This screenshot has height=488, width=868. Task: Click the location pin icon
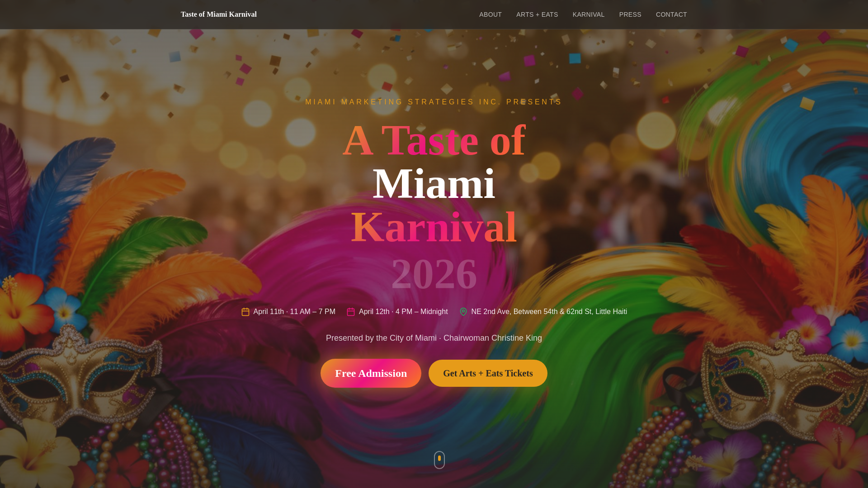pos(463,312)
